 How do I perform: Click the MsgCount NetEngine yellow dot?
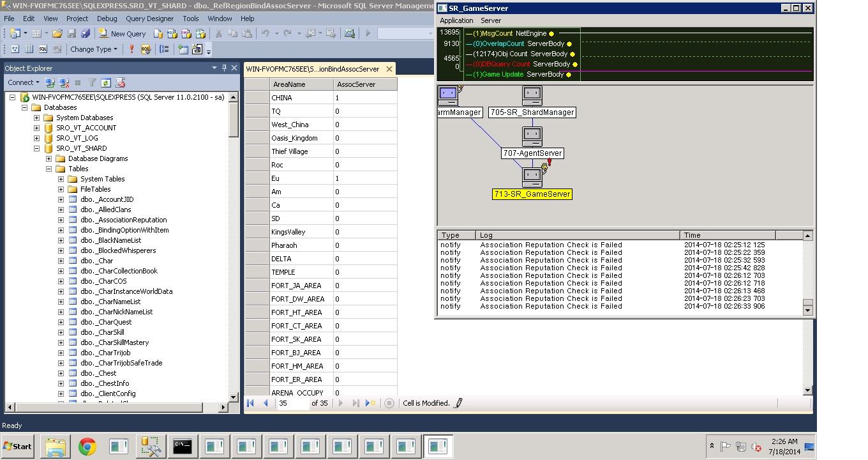(551, 34)
